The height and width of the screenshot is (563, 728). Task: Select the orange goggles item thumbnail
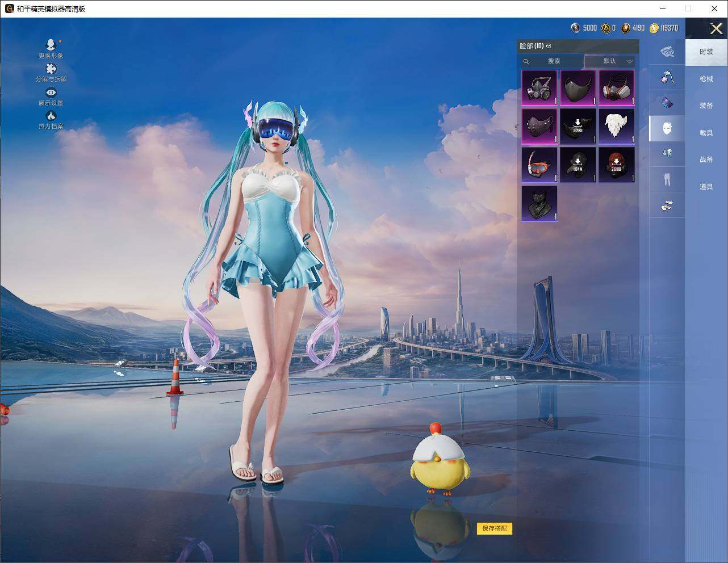(539, 165)
